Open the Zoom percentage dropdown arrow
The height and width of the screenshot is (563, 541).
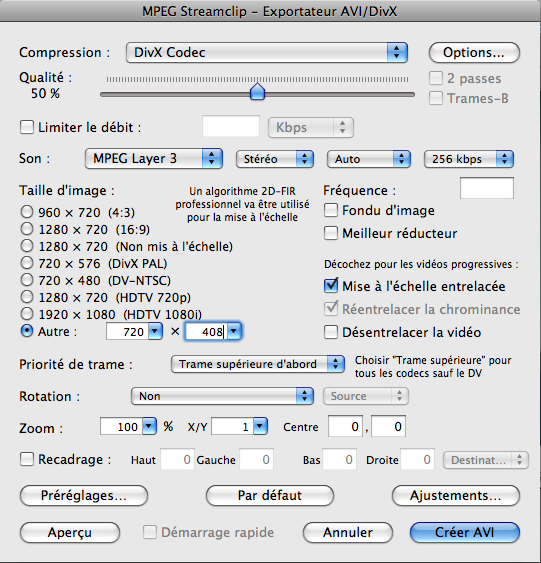[149, 427]
